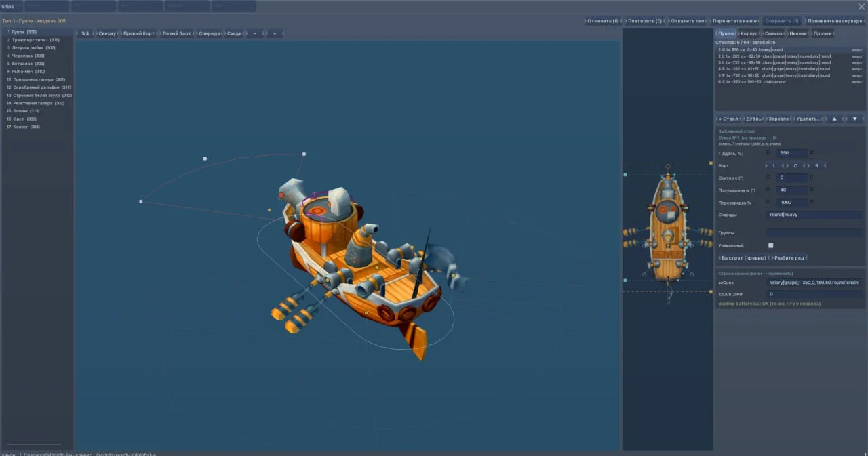Zoom in viewport with plus button
Viewport: 868px width, 456px height.
tap(275, 33)
